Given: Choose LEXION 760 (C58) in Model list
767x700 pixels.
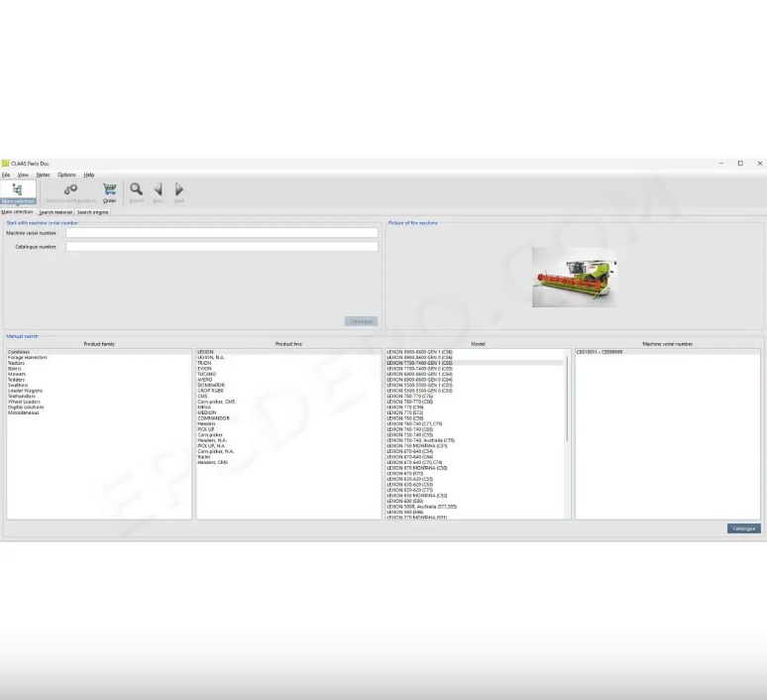Looking at the screenshot, I should (404, 417).
